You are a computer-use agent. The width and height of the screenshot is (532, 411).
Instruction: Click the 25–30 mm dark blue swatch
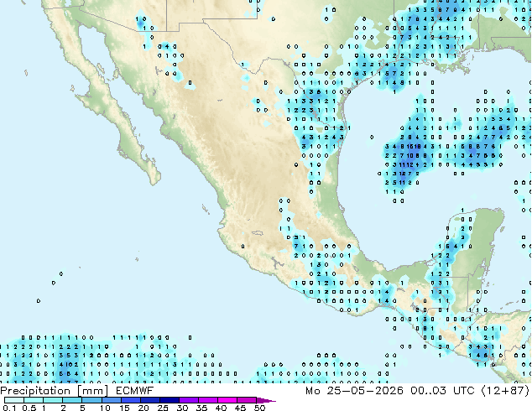click(x=169, y=400)
